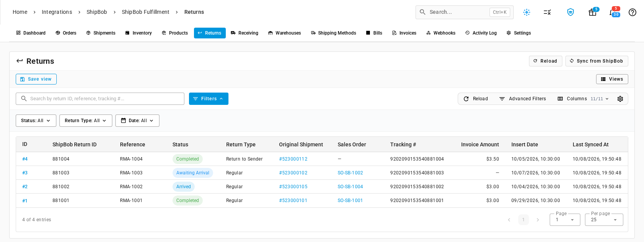
Task: Open the Dashboard tab
Action: (x=31, y=33)
